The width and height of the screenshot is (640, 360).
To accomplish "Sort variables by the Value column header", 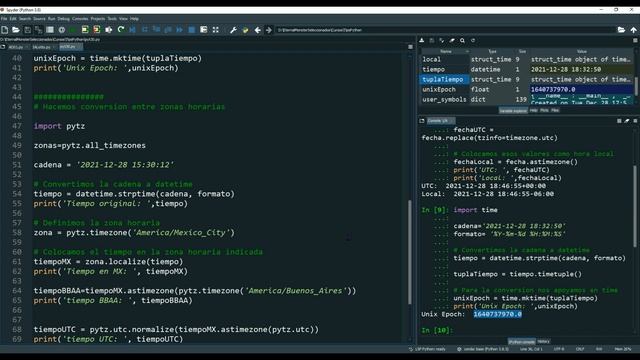I will [x=582, y=51].
